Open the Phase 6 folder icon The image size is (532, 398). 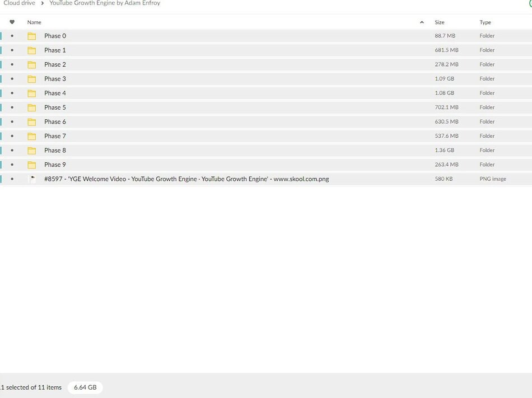click(x=32, y=122)
